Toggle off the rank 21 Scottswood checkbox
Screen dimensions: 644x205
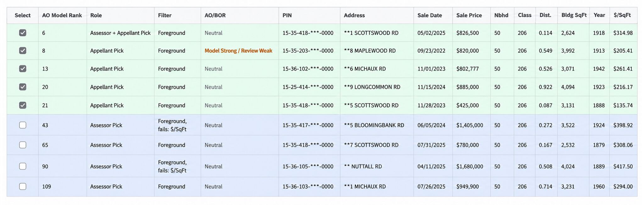[x=23, y=105]
